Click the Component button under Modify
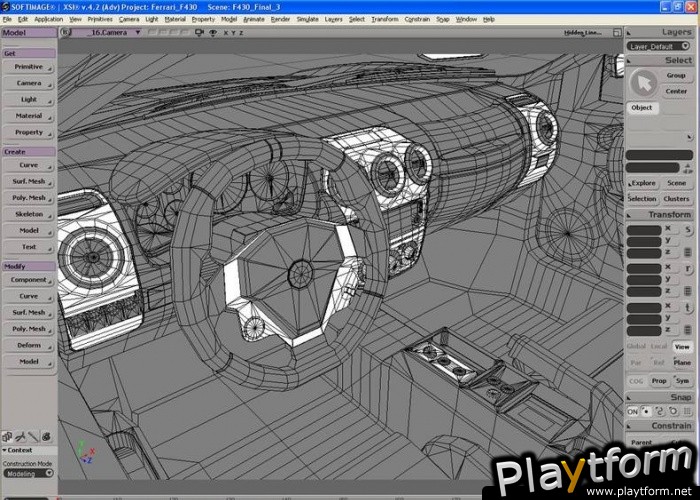 [29, 280]
